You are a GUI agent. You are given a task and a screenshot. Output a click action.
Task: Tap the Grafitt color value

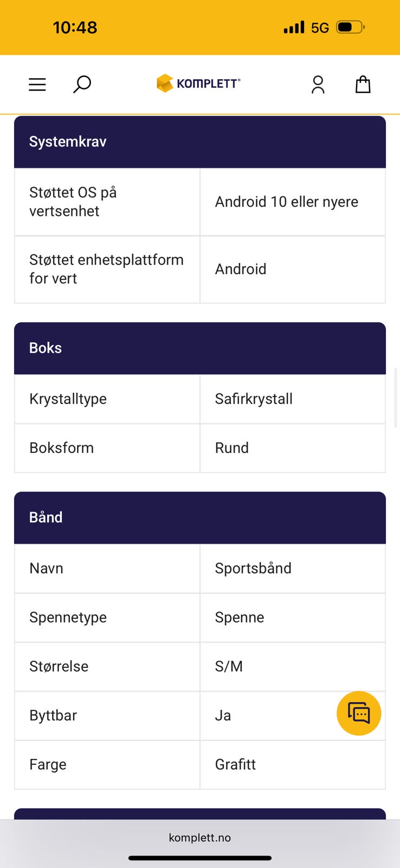(x=235, y=764)
